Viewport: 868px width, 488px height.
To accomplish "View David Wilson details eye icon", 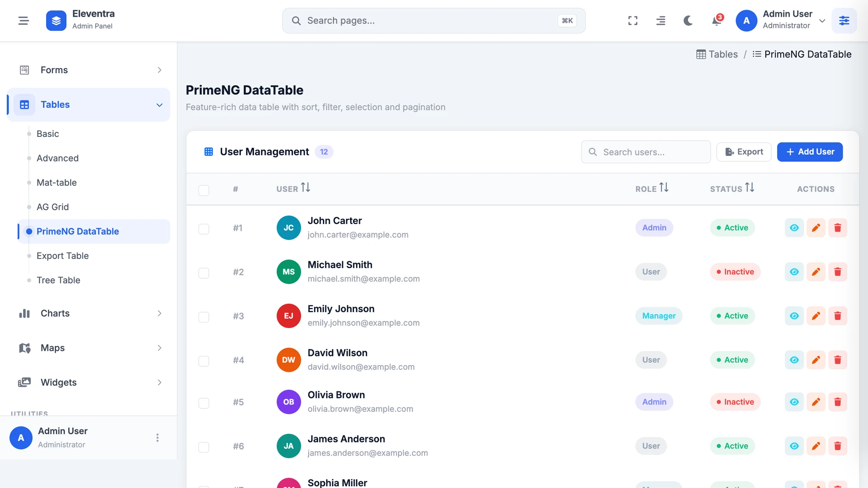I will point(794,360).
